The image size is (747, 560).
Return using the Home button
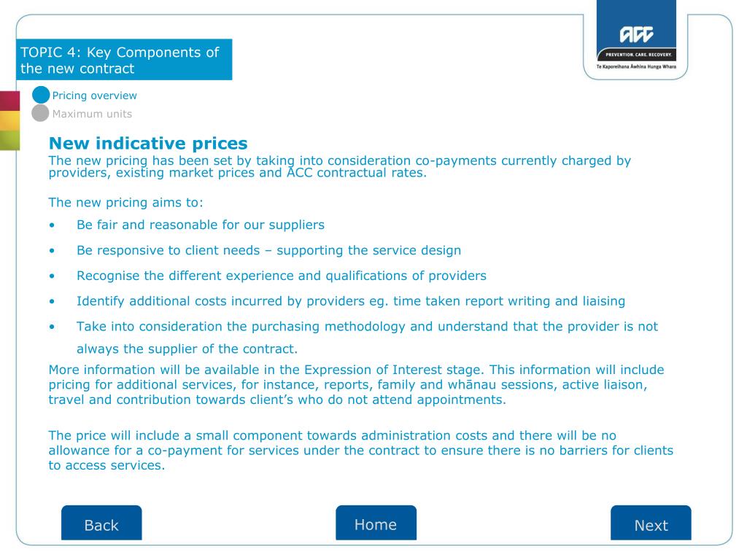coord(376,523)
